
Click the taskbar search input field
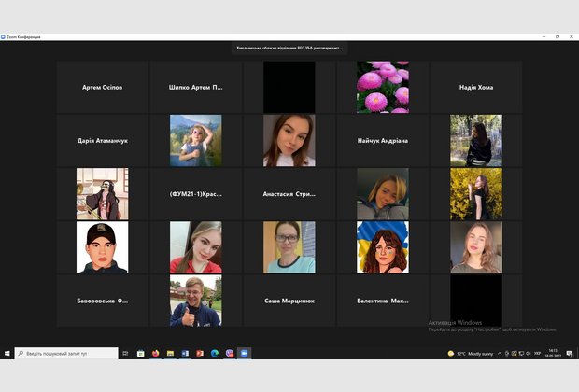point(65,354)
